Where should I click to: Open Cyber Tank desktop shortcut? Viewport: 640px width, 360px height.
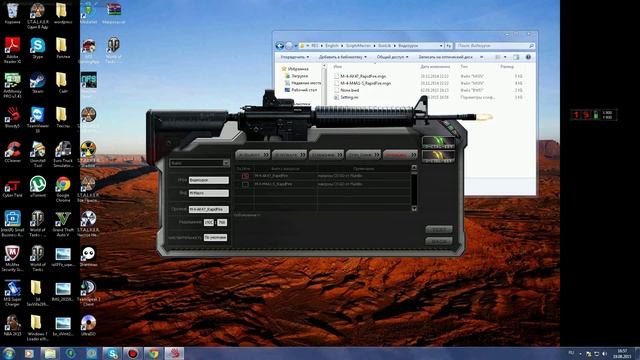pyautogui.click(x=12, y=187)
